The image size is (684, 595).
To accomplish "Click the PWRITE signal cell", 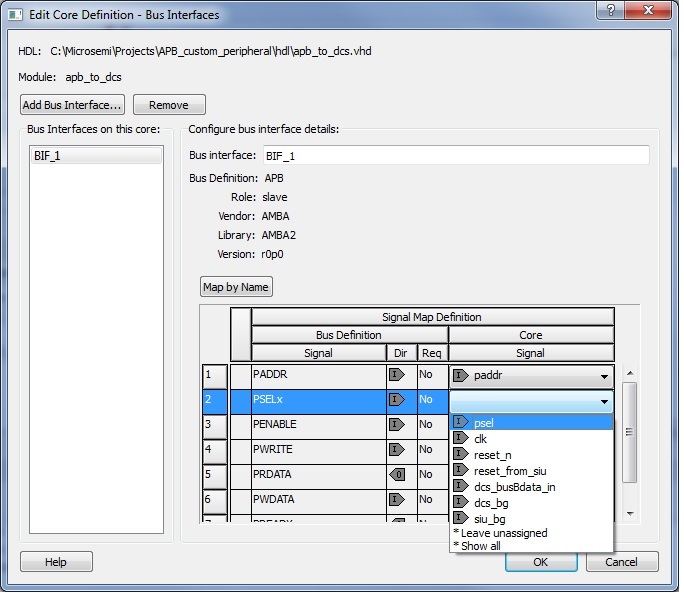I will [x=321, y=453].
